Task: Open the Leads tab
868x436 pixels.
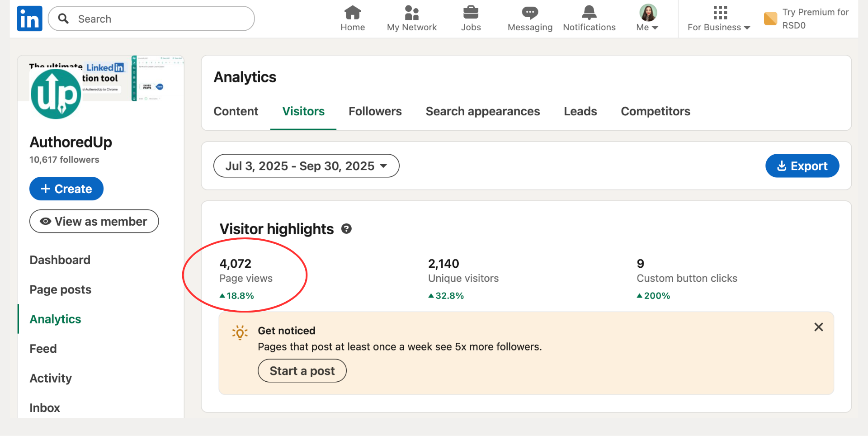Action: point(580,111)
